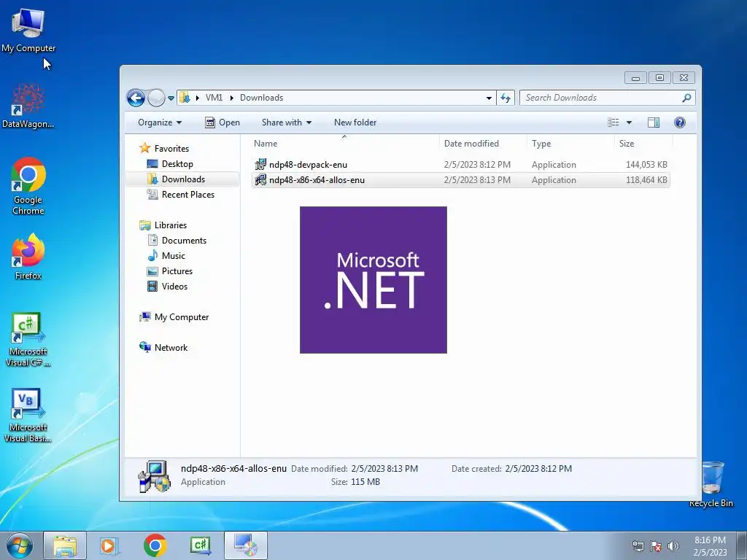Launch Firefox from desktop

click(28, 256)
